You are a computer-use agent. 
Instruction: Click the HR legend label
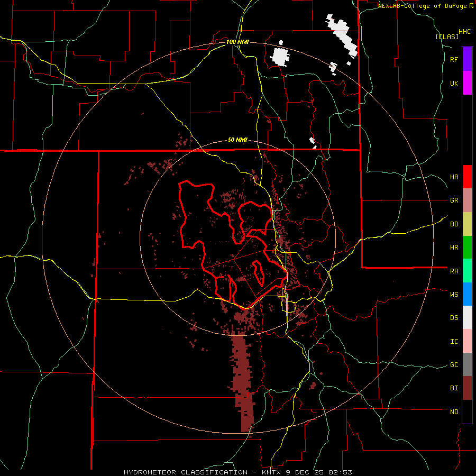[454, 248]
